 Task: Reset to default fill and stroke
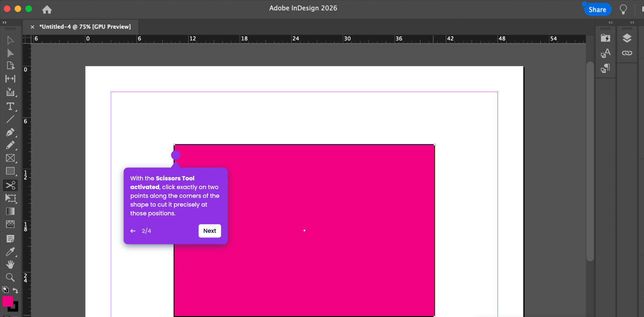tap(5, 290)
